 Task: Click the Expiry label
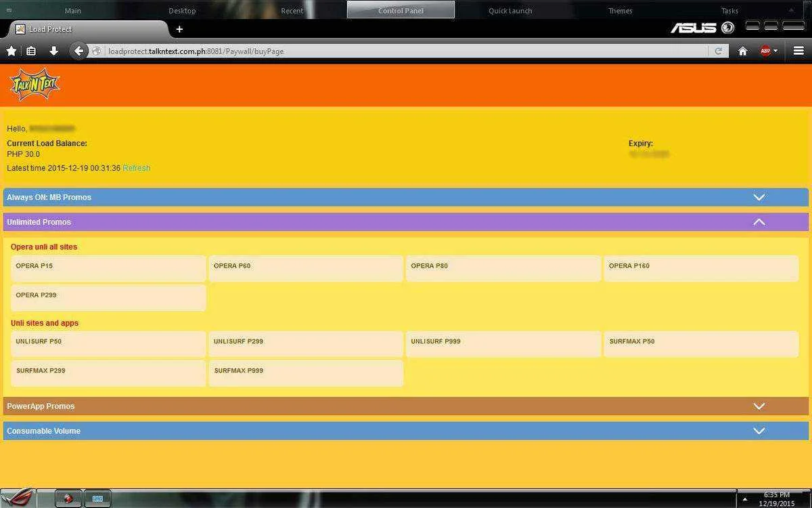pyautogui.click(x=641, y=144)
